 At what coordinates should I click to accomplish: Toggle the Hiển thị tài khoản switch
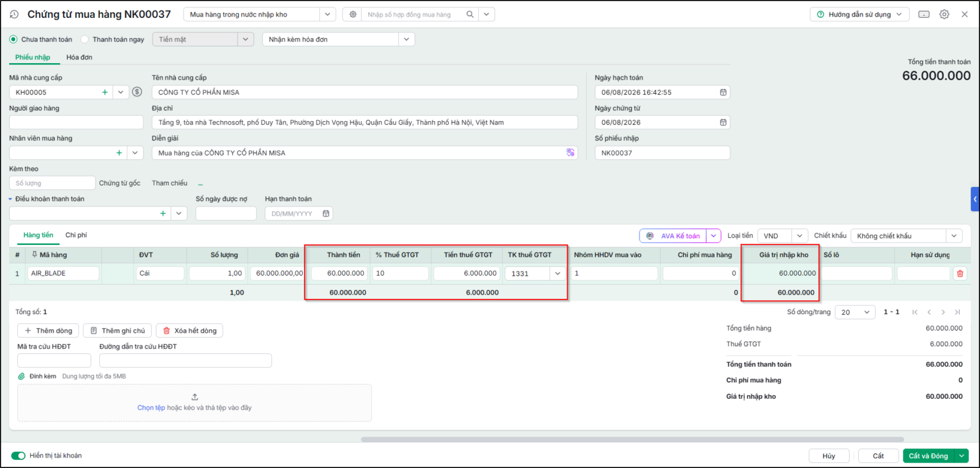(18, 456)
